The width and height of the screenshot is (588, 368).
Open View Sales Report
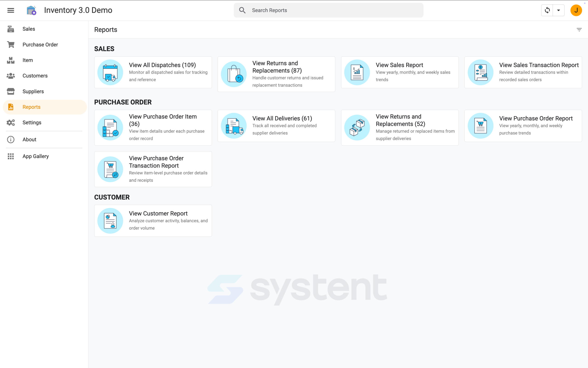tap(400, 72)
